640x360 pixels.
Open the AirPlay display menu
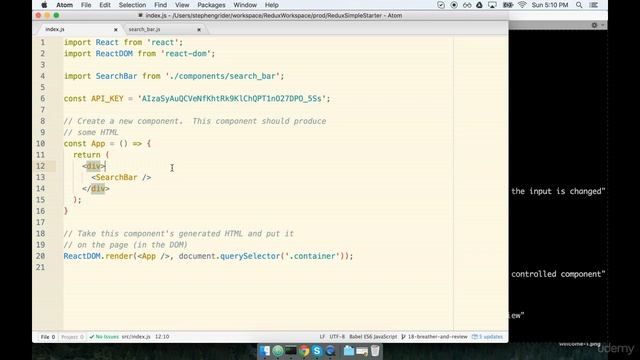(493, 5)
